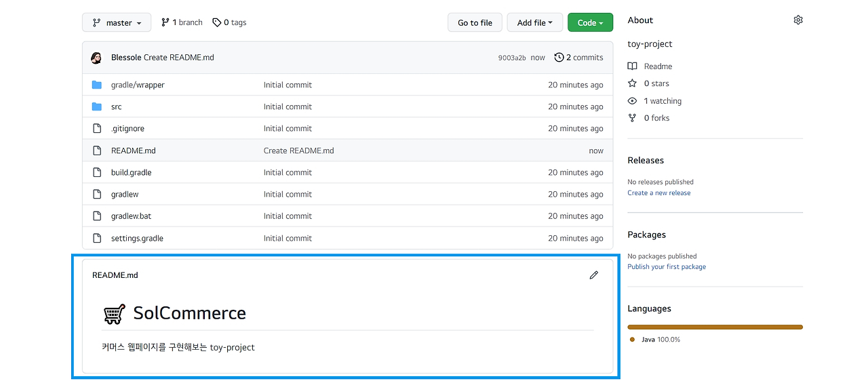868x383 pixels.
Task: Click the SolCommerce heading
Action: (190, 313)
